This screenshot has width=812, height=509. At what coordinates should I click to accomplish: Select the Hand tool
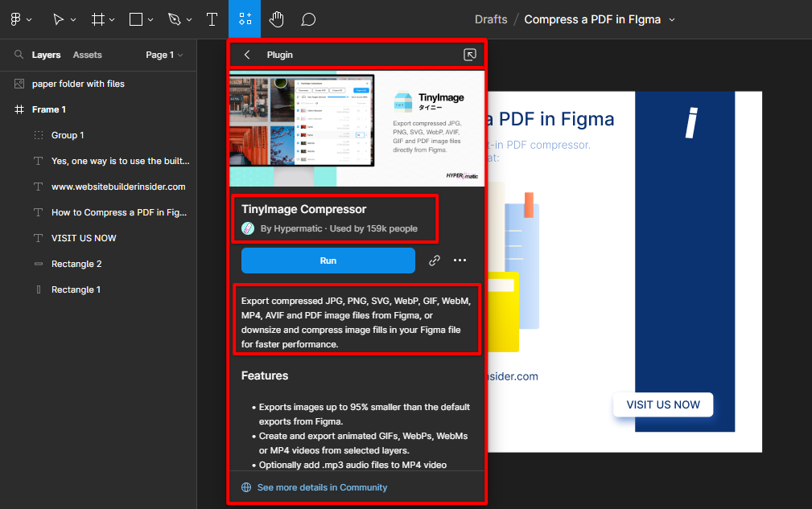click(x=277, y=18)
